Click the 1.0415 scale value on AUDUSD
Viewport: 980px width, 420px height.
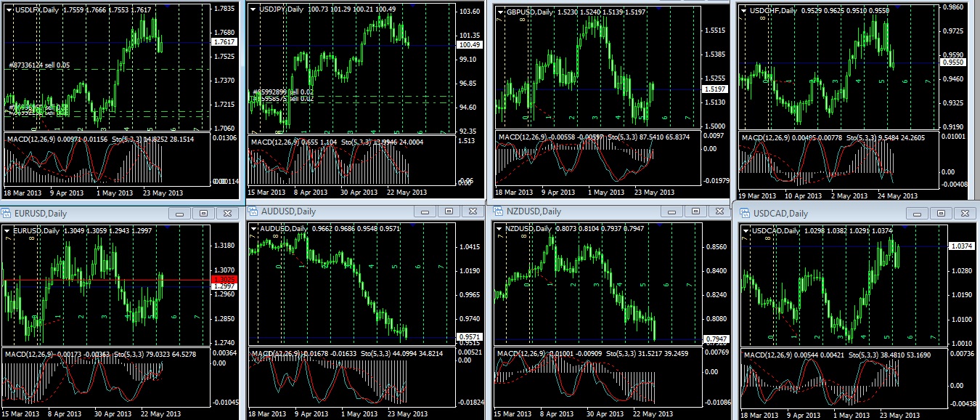[470, 247]
